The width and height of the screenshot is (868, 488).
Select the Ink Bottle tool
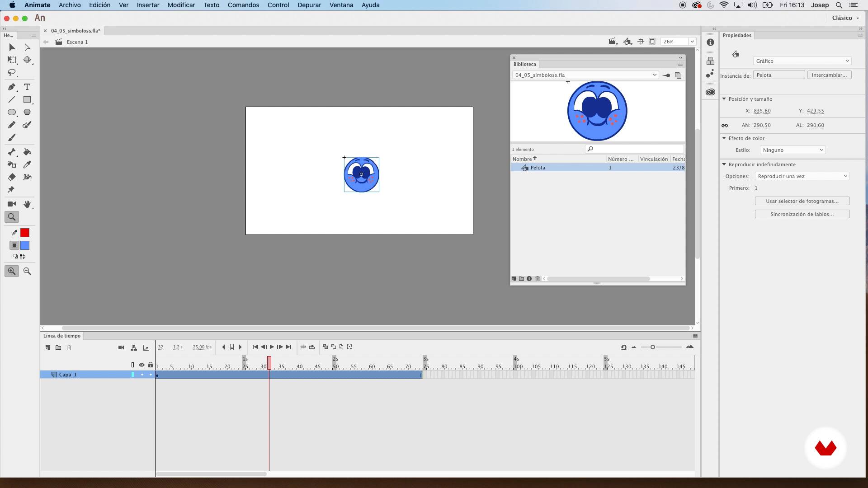click(12, 164)
